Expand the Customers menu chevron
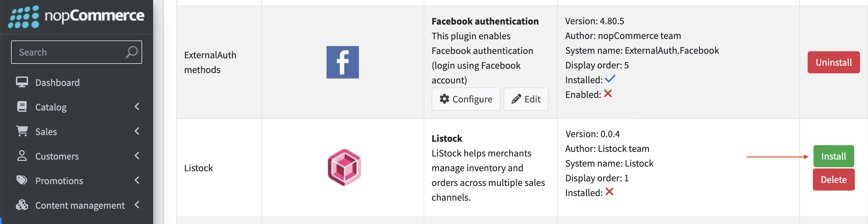Screen dimensions: 868x224 [x=137, y=156]
